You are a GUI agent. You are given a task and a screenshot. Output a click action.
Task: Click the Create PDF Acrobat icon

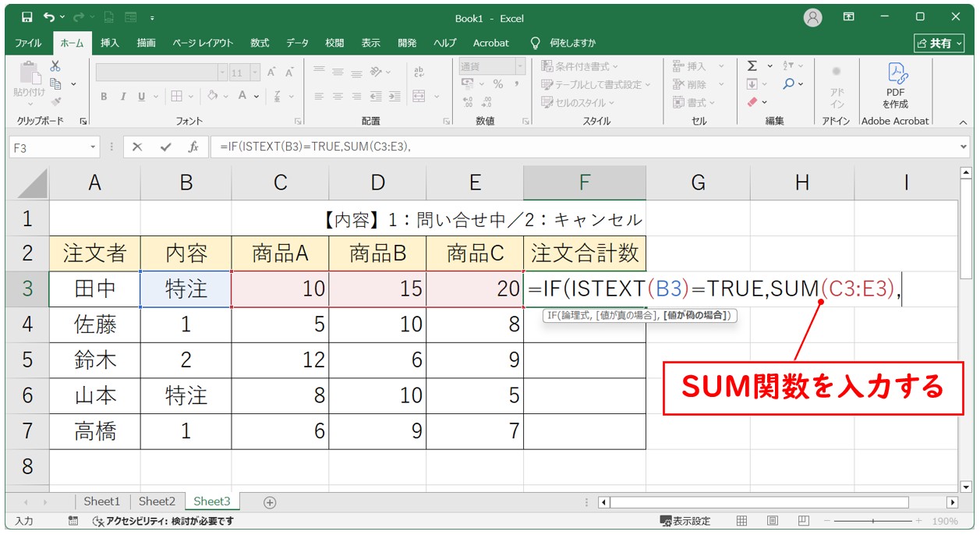click(x=895, y=84)
